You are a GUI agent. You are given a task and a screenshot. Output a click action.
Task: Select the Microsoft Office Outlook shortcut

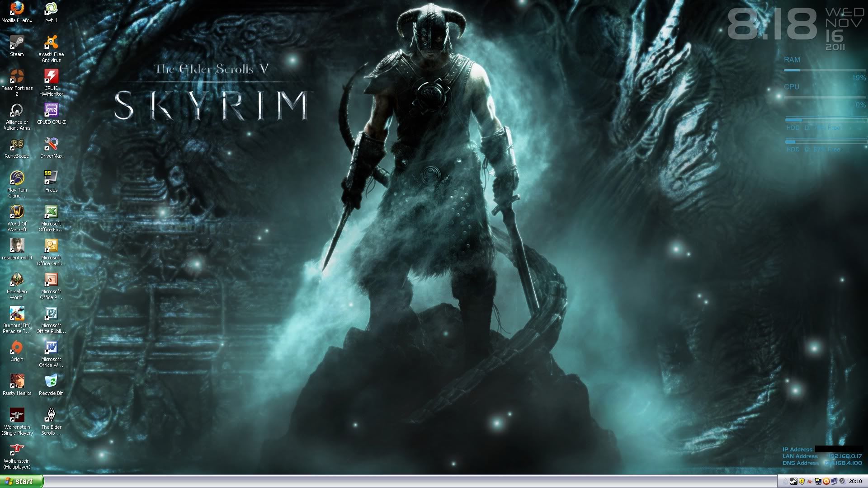coord(51,252)
